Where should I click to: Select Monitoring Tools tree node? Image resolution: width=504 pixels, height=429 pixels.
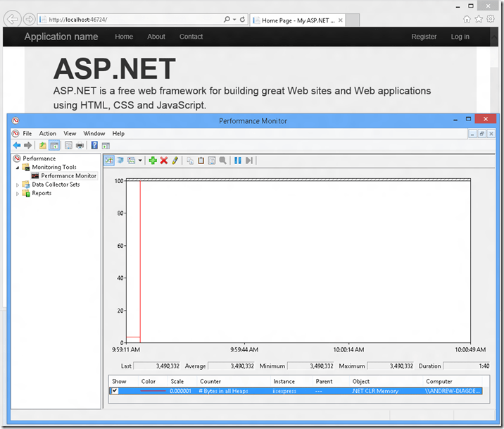point(54,167)
